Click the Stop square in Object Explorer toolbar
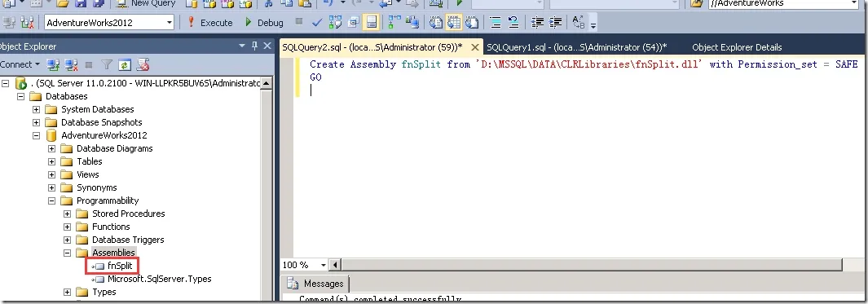 click(x=89, y=64)
